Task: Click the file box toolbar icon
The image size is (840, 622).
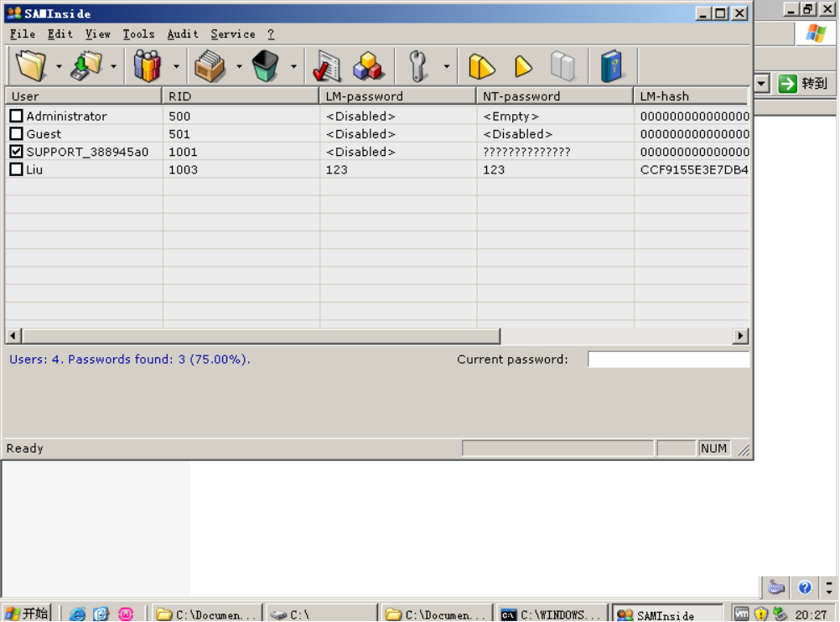Action: (x=210, y=66)
